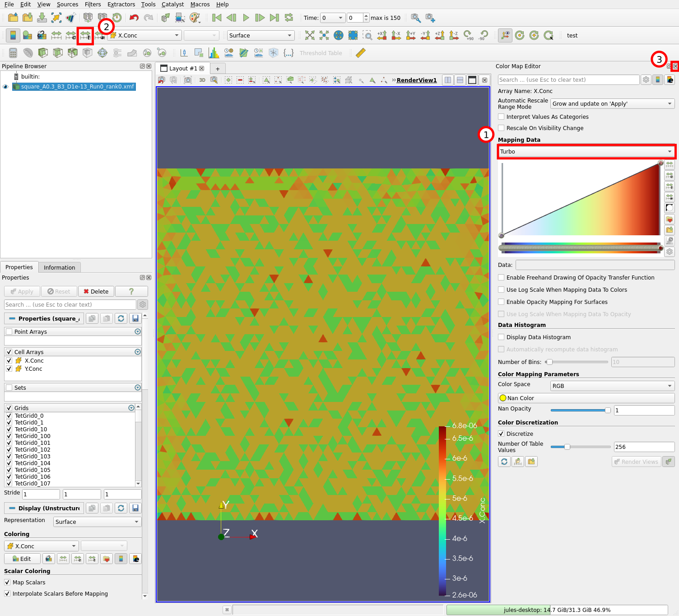Open a file with the Open toolbar icon
The width and height of the screenshot is (679, 616).
pos(13,18)
